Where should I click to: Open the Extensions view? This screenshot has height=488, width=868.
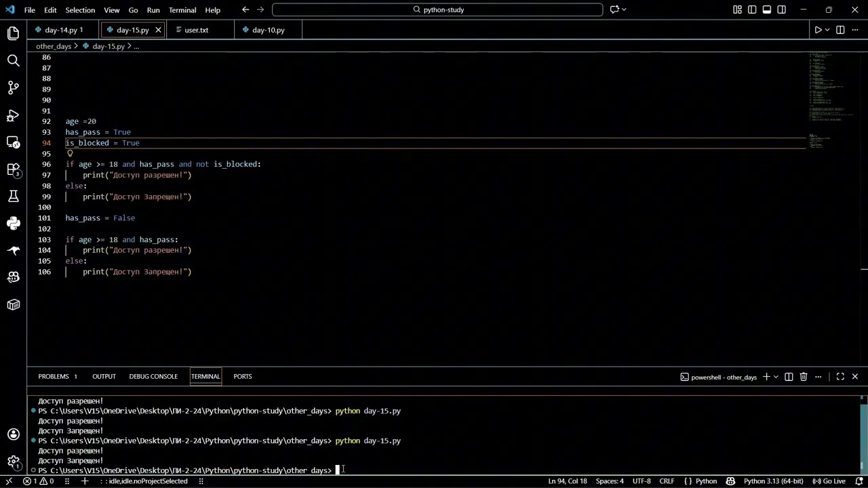13,169
